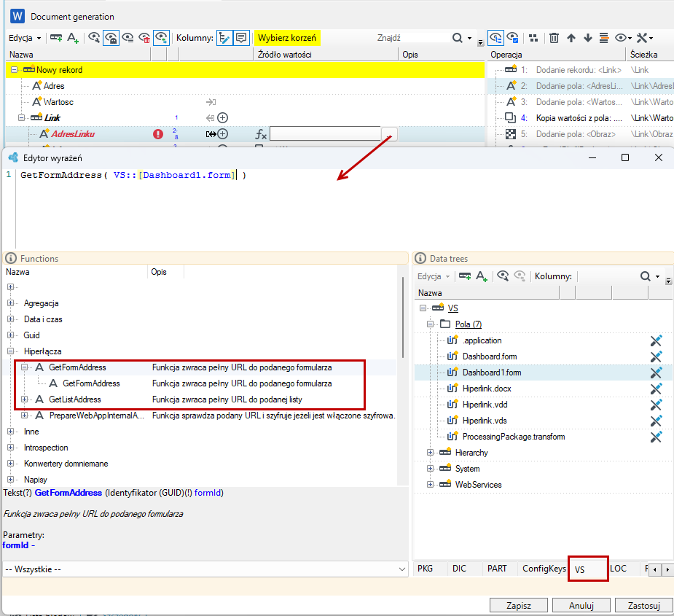
Task: Click the add field icon beside Edycja
Action: 73,38
